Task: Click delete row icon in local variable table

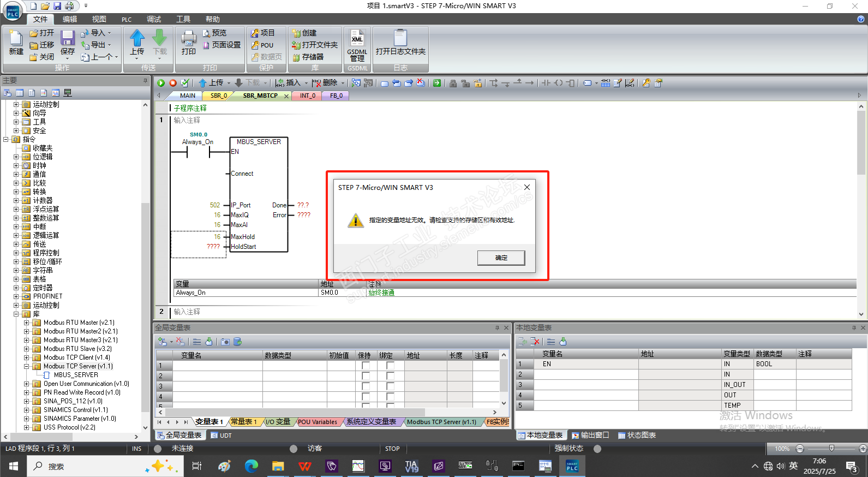Action: tap(535, 342)
